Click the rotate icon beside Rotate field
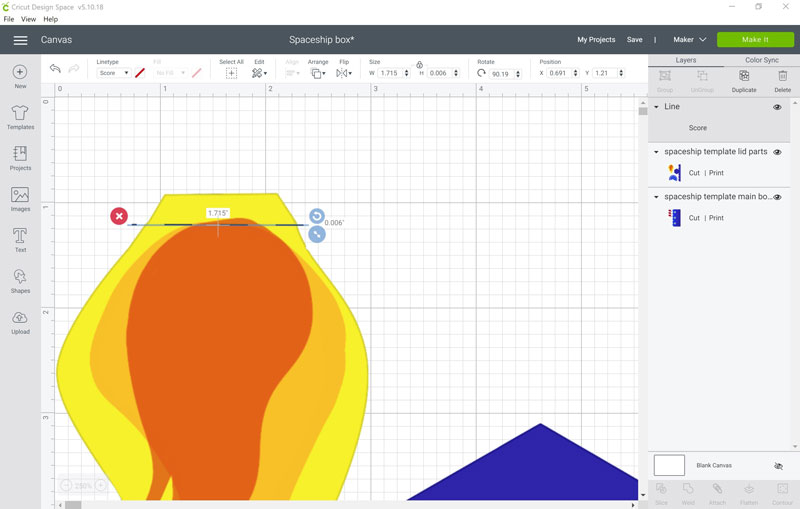Viewport: 800px width, 509px height. click(481, 73)
